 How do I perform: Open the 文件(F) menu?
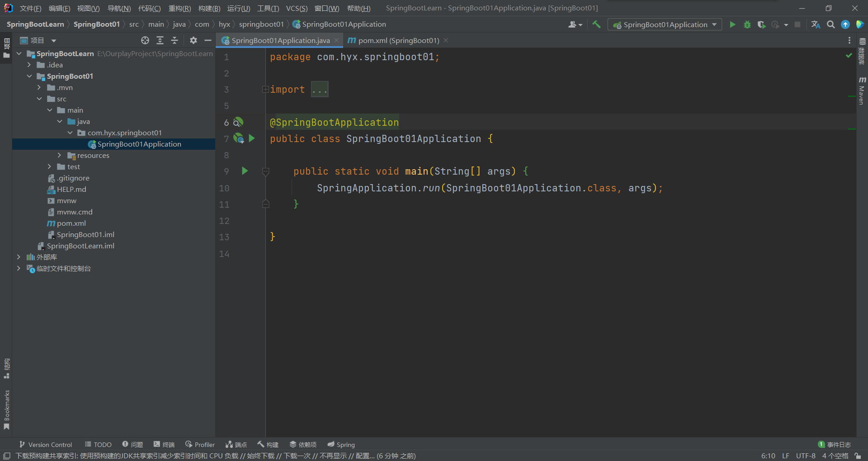pos(30,8)
